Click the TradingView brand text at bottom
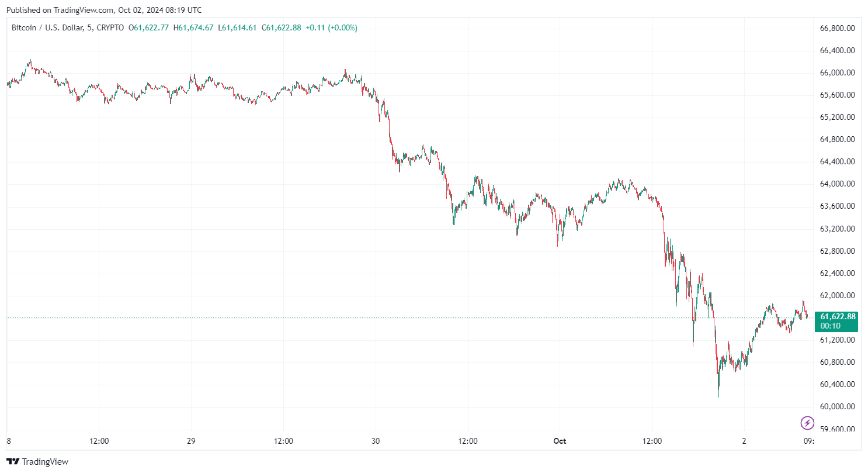The height and width of the screenshot is (473, 868). pos(46,462)
